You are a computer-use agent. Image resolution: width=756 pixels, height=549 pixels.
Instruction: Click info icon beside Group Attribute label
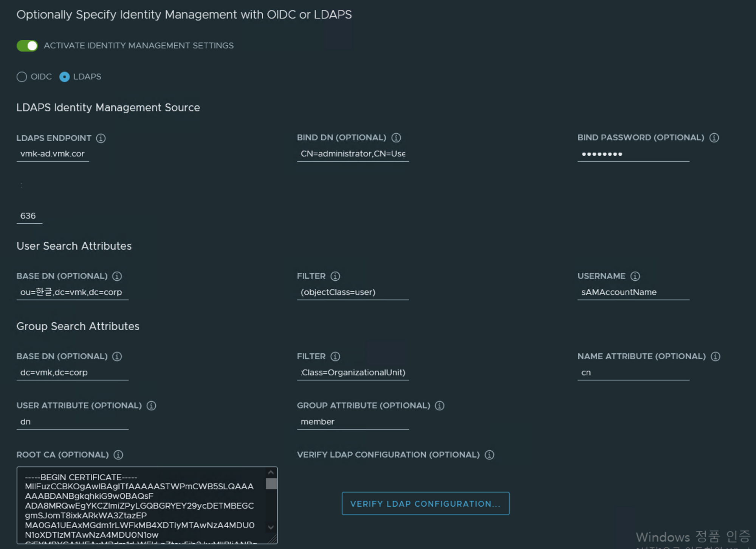[x=439, y=406]
